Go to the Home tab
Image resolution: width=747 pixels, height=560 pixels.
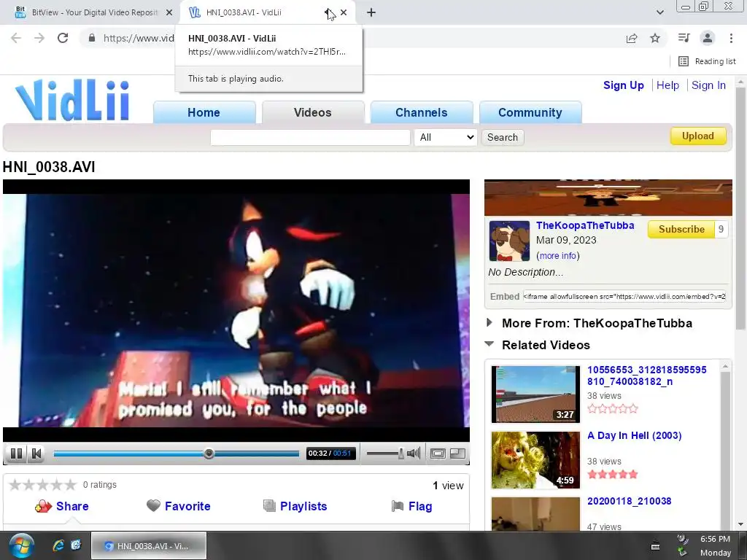click(204, 112)
